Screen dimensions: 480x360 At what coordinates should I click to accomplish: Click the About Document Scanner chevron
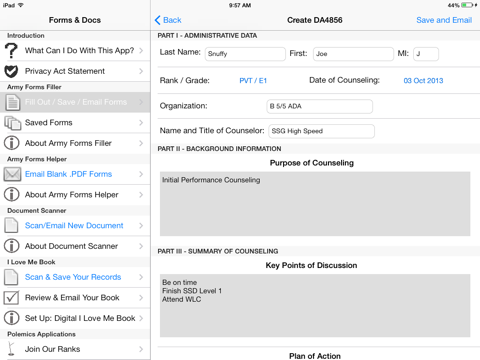pyautogui.click(x=141, y=246)
